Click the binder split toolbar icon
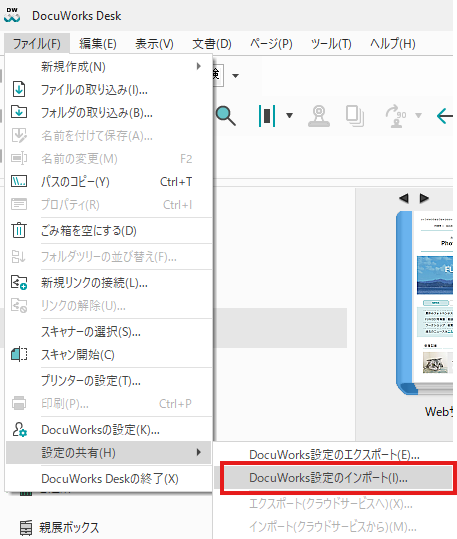Screen dimensions: 457x539 click(267, 116)
